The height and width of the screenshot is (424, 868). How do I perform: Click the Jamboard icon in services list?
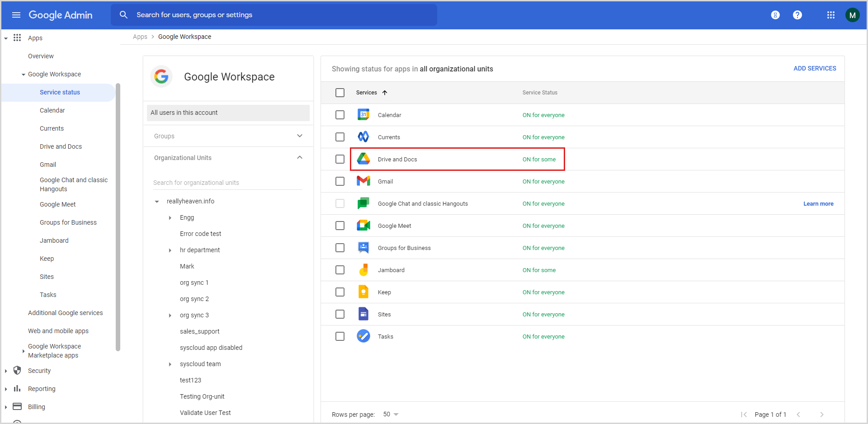[x=363, y=270]
